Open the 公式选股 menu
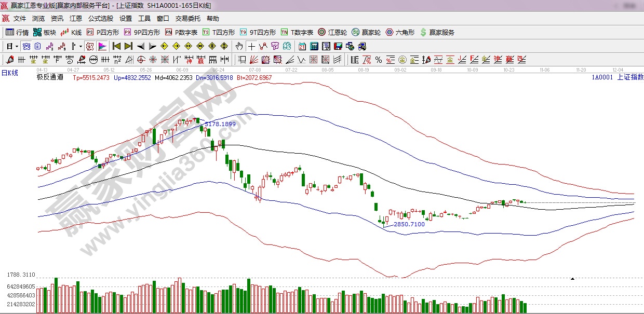The height and width of the screenshot is (314, 644). (x=100, y=19)
